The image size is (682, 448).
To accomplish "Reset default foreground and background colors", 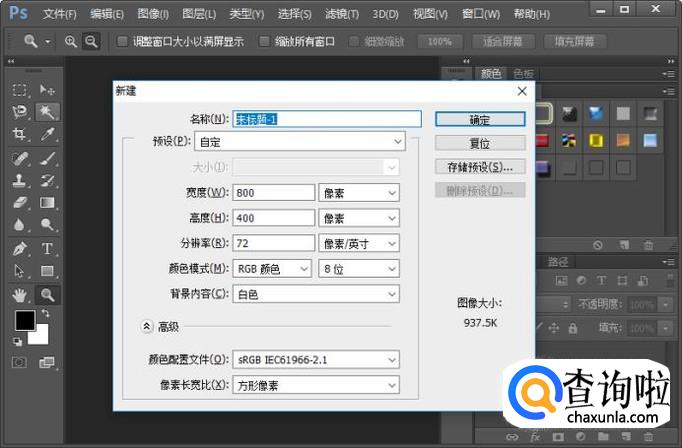I will point(17,342).
